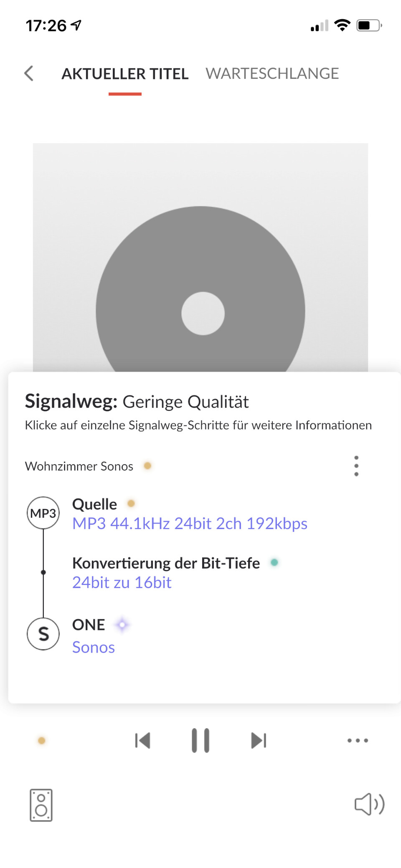The height and width of the screenshot is (868, 401).
Task: Select the Aktueller Titel tab
Action: point(125,74)
